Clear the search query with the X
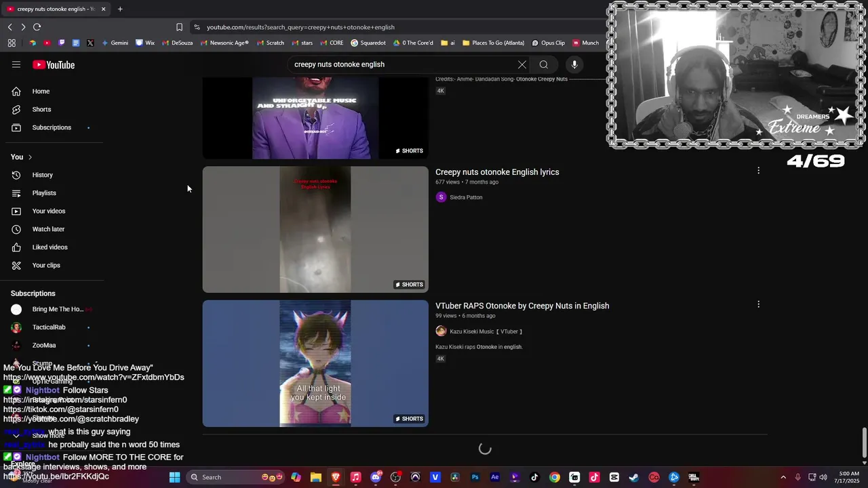The height and width of the screenshot is (488, 868). 522,64
